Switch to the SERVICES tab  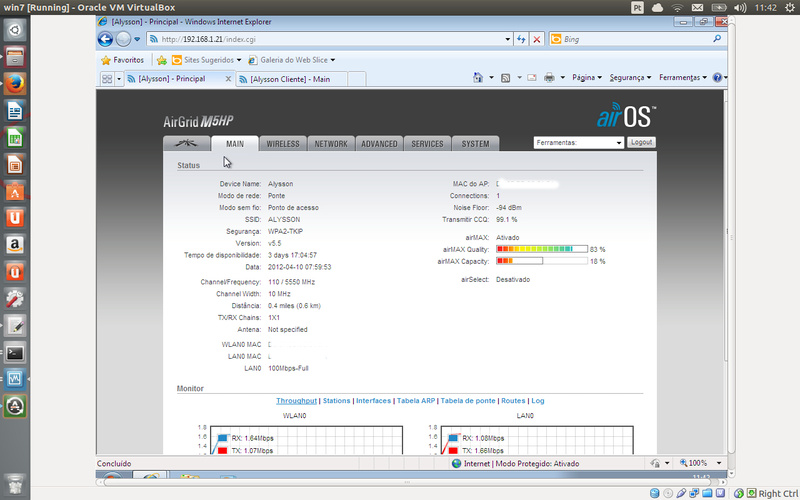427,144
